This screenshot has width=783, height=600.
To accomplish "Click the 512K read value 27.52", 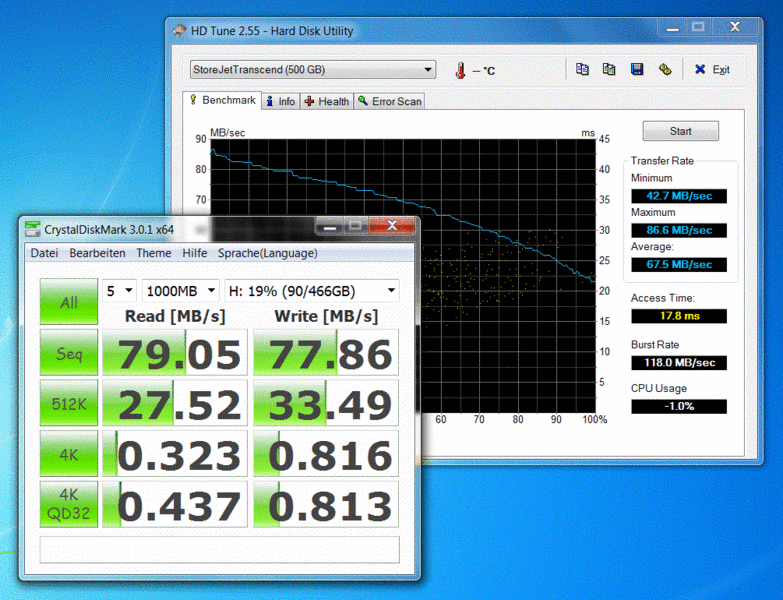I will click(x=175, y=403).
